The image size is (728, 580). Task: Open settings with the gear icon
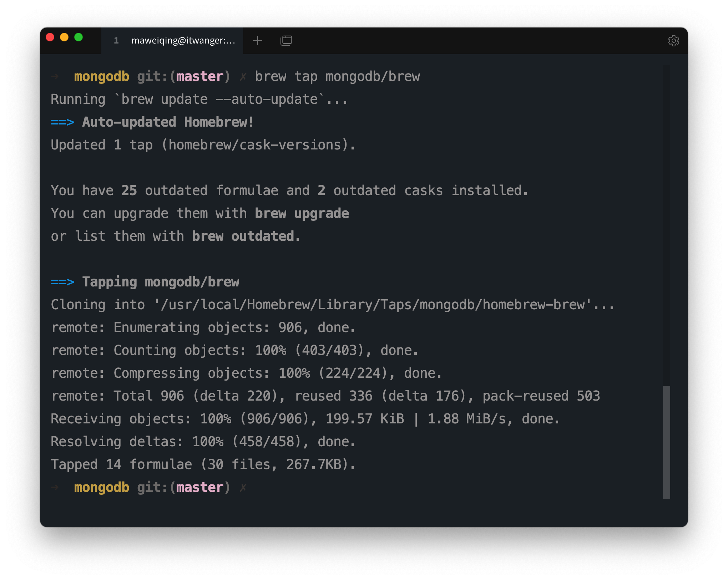coord(673,41)
